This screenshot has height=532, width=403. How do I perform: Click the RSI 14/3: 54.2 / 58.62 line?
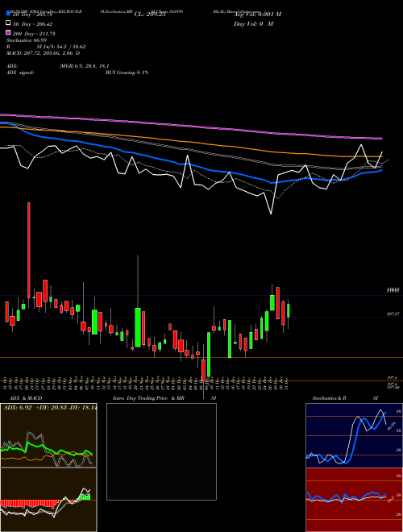coord(46,47)
